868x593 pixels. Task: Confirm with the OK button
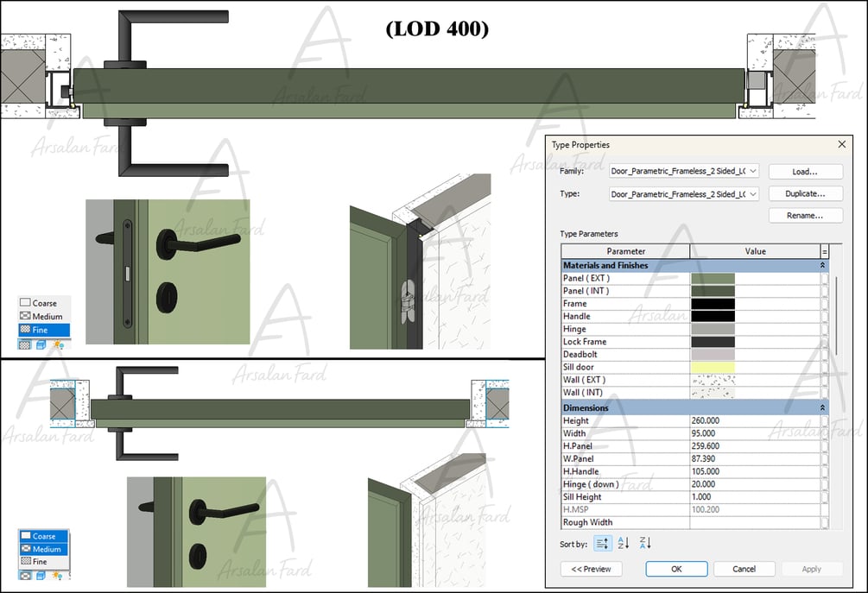click(x=676, y=569)
